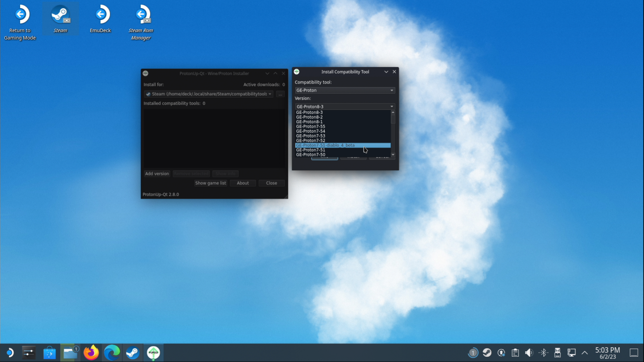This screenshot has width=644, height=362.
Task: Open the system updates tray icon
Action: click(x=501, y=353)
